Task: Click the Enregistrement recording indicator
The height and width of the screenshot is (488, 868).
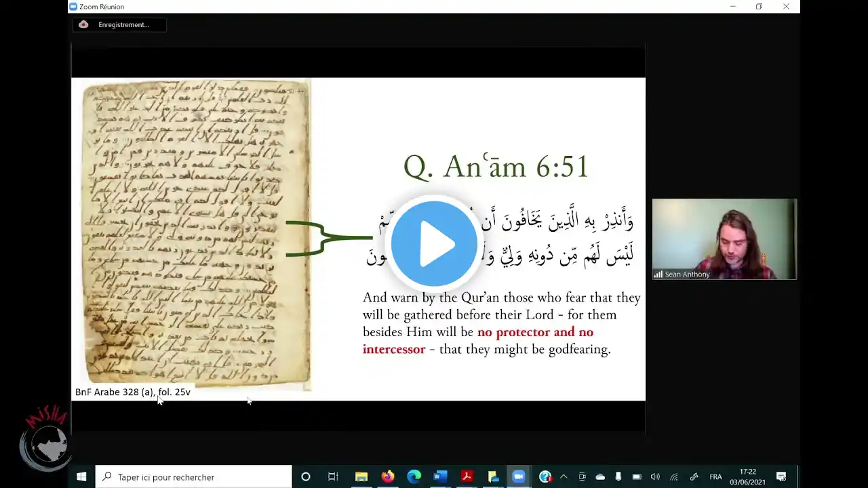Action: pos(119,25)
